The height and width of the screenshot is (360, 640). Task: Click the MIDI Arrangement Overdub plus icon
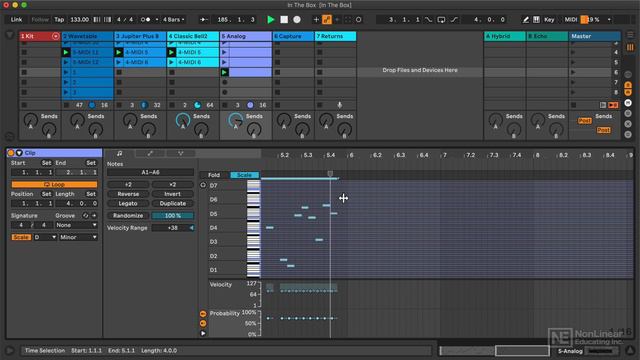point(316,19)
